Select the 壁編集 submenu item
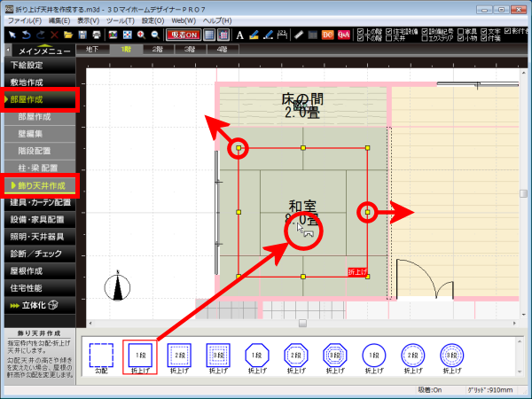This screenshot has width=532, height=399. click(x=40, y=134)
